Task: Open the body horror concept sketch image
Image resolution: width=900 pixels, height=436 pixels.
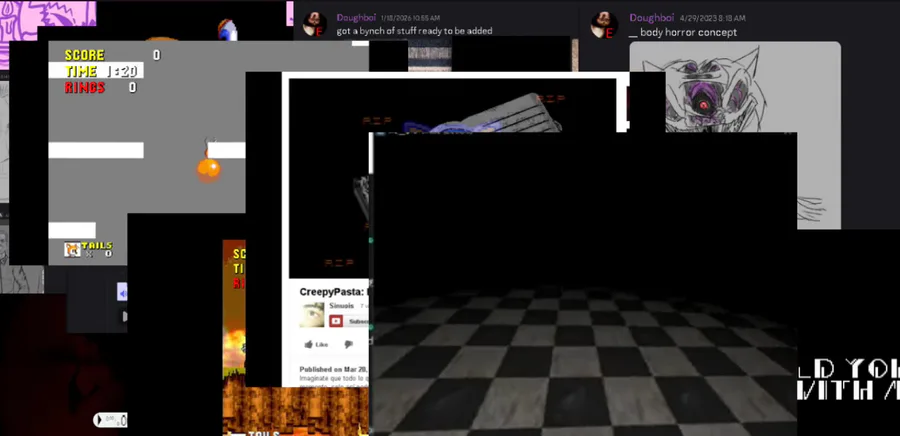Action: (735, 135)
